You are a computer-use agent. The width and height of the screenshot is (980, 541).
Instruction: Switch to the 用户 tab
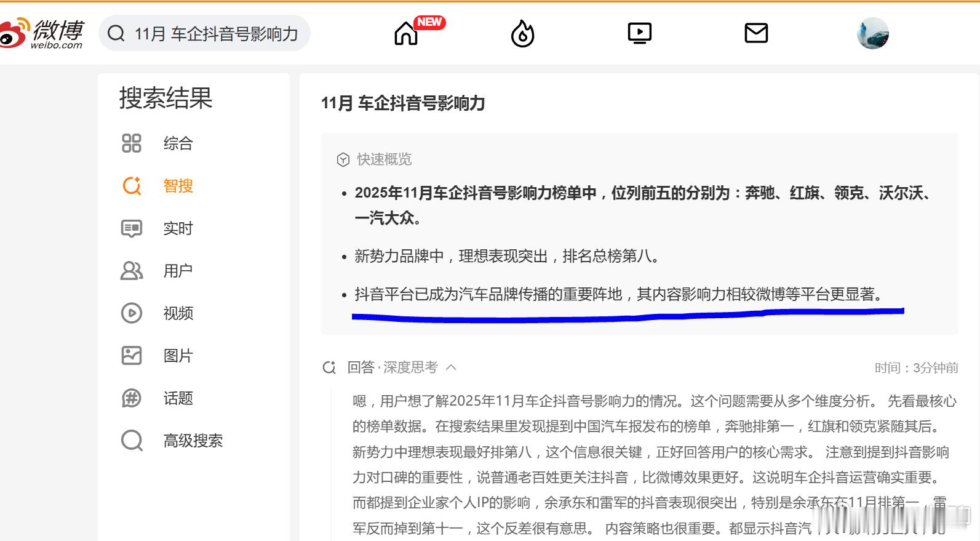178,271
